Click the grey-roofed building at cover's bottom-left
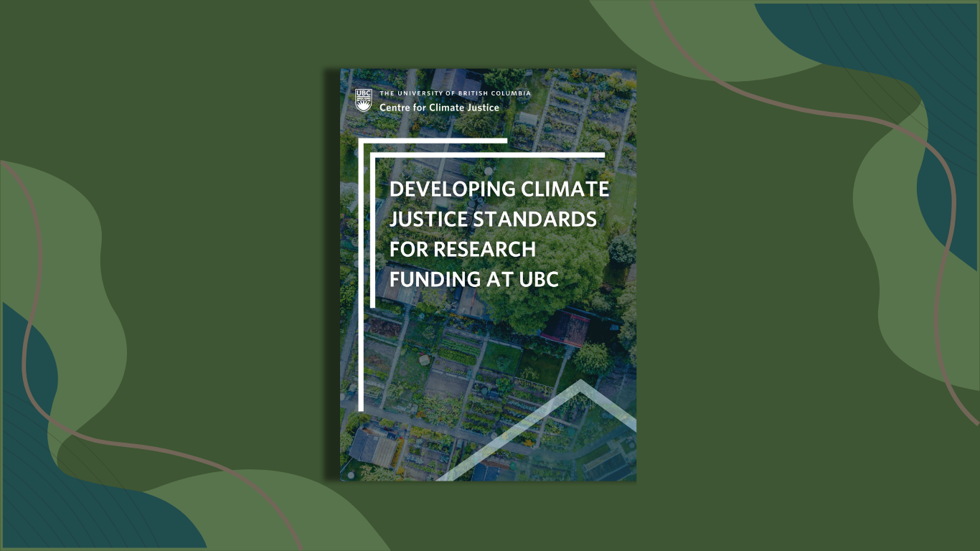The height and width of the screenshot is (551, 980). point(373,446)
